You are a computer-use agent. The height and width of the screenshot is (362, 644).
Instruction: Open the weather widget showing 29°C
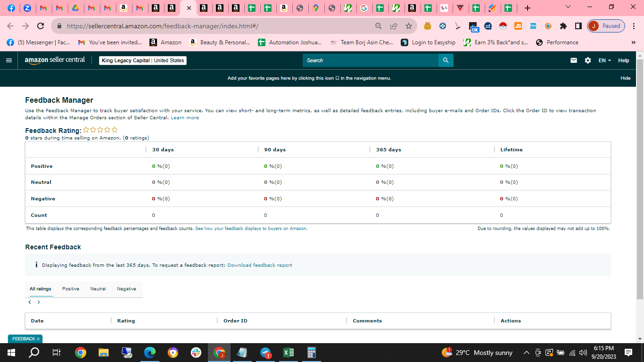point(477,353)
